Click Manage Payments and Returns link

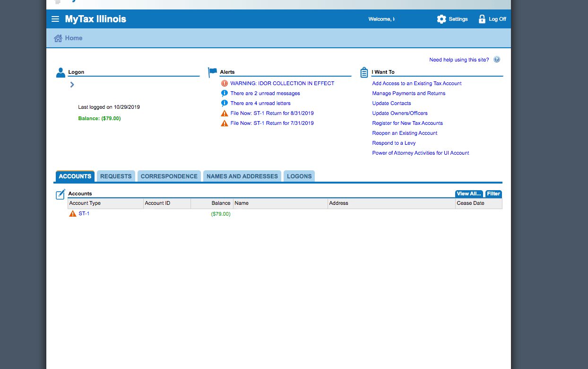(409, 93)
